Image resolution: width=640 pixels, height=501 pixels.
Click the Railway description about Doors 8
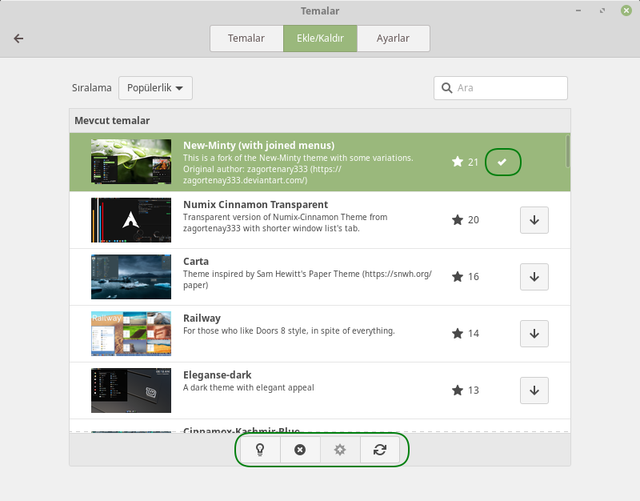point(289,331)
